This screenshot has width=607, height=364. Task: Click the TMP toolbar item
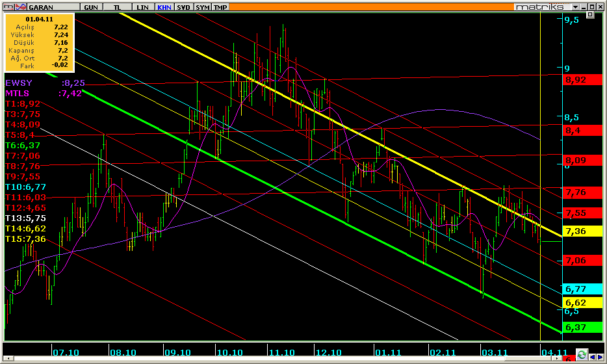(x=221, y=6)
